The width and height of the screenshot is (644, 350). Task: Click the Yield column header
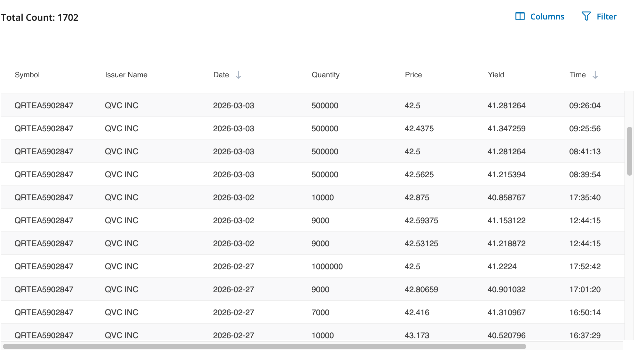pyautogui.click(x=496, y=75)
